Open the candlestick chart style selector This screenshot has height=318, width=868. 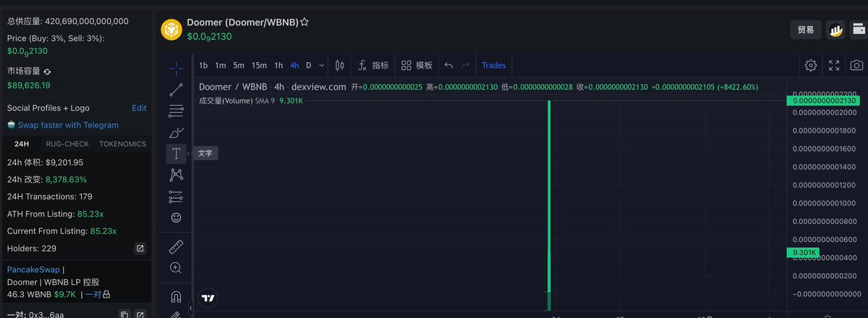click(340, 65)
